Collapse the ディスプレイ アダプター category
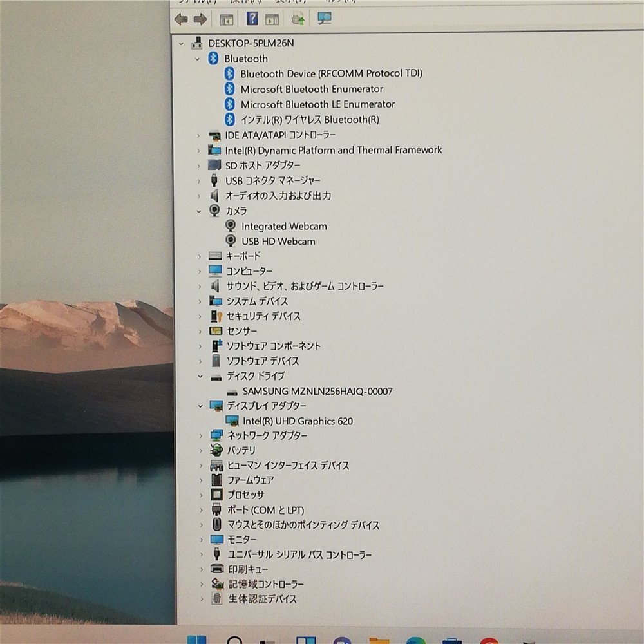Viewport: 644px width, 644px height. coord(200,406)
